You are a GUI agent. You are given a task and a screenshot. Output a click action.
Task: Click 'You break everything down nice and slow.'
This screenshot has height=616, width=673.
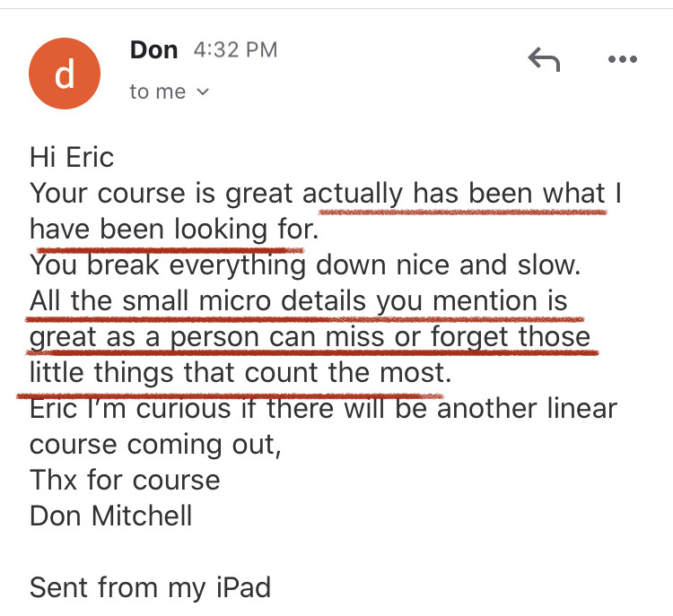coord(305,265)
